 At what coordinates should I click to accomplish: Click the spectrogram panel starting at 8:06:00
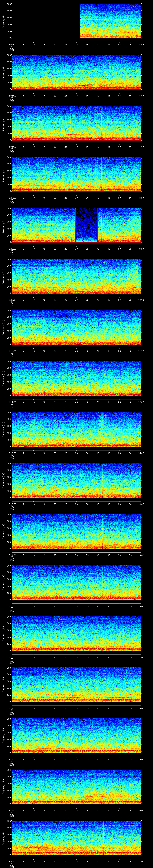77,123
